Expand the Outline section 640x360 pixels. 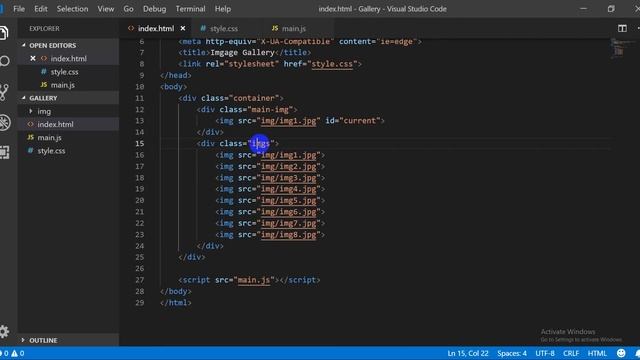tap(23, 340)
